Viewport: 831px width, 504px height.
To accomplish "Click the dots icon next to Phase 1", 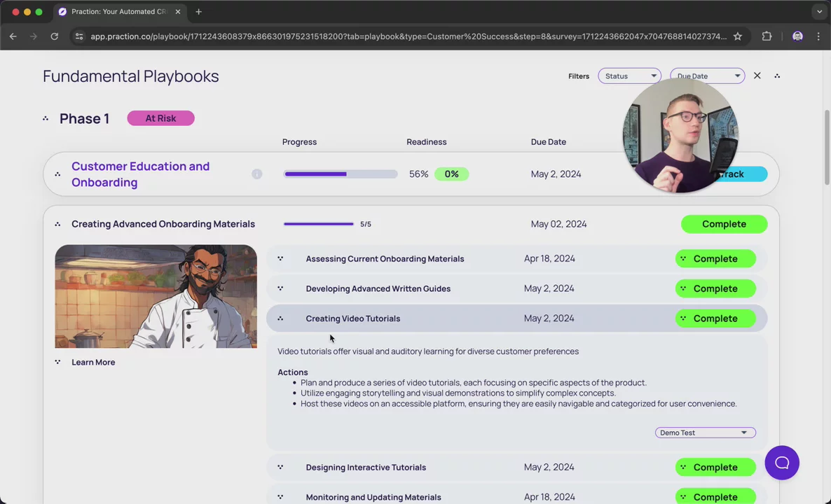I will click(46, 119).
